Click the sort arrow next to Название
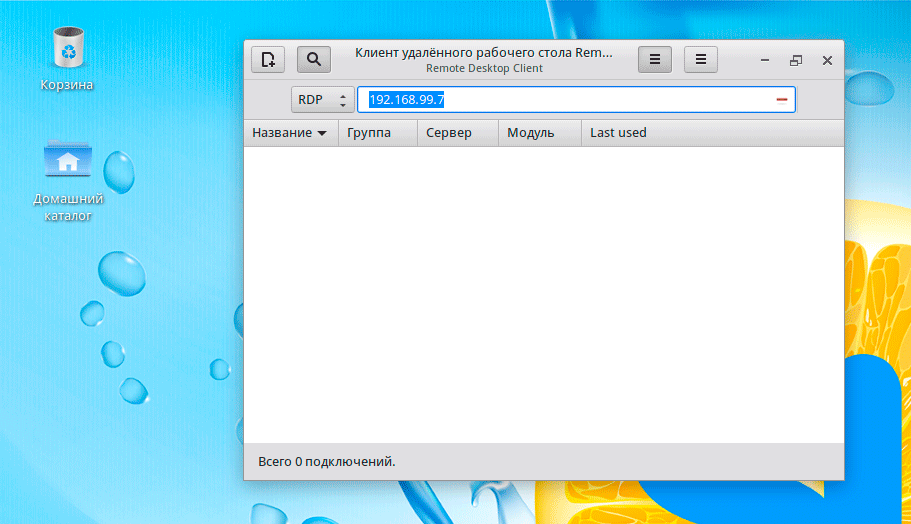 tap(322, 133)
